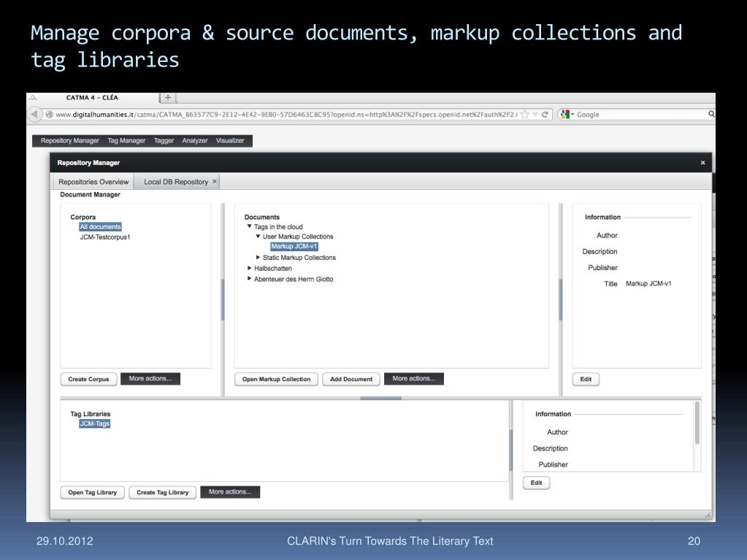Click the reload page icon
This screenshot has height=560, width=747.
[545, 115]
